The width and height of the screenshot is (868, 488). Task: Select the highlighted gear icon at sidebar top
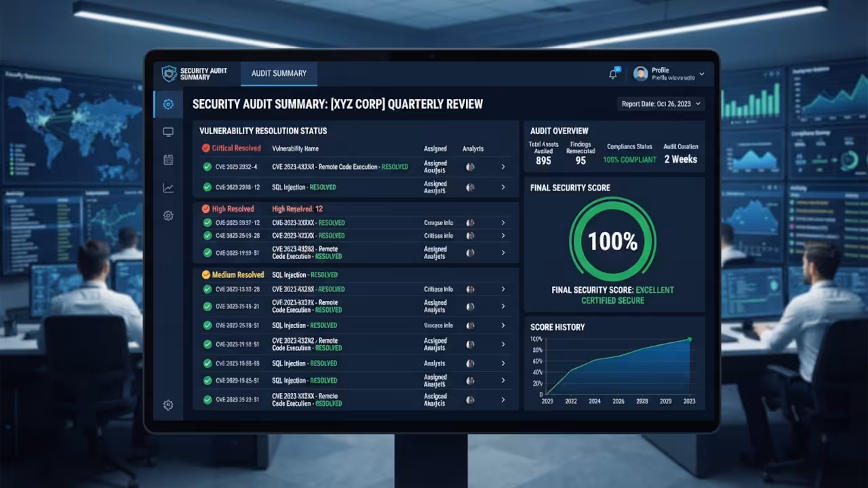tap(168, 104)
